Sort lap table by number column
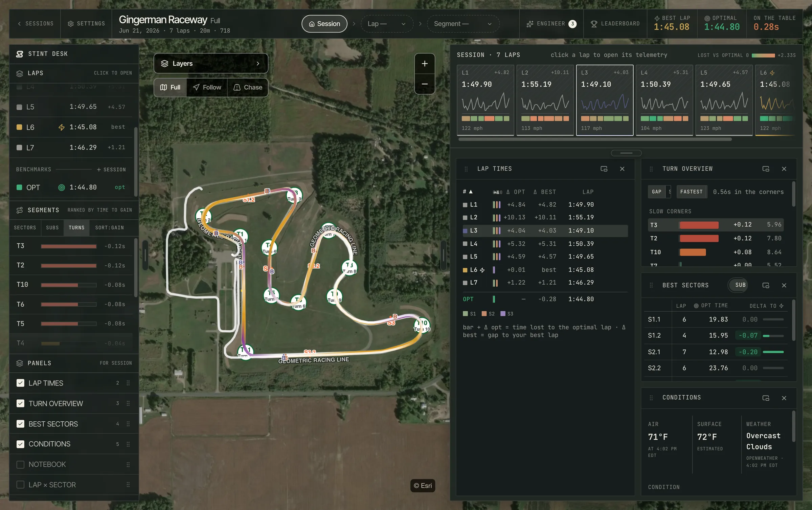 468,192
